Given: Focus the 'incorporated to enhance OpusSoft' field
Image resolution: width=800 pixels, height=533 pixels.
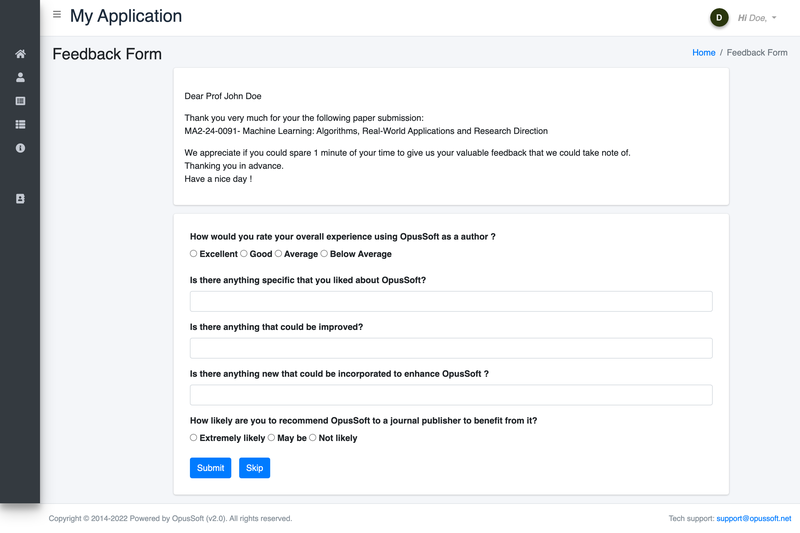Looking at the screenshot, I should pos(451,395).
